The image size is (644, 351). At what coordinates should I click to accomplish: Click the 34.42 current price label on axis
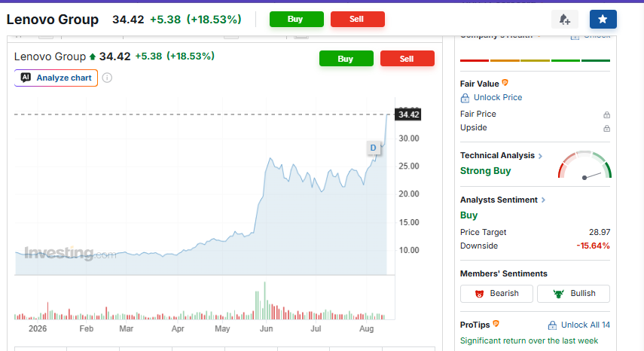coord(407,114)
